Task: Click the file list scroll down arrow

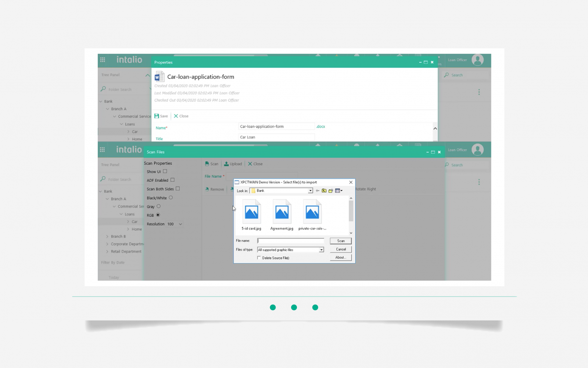Action: (x=351, y=233)
